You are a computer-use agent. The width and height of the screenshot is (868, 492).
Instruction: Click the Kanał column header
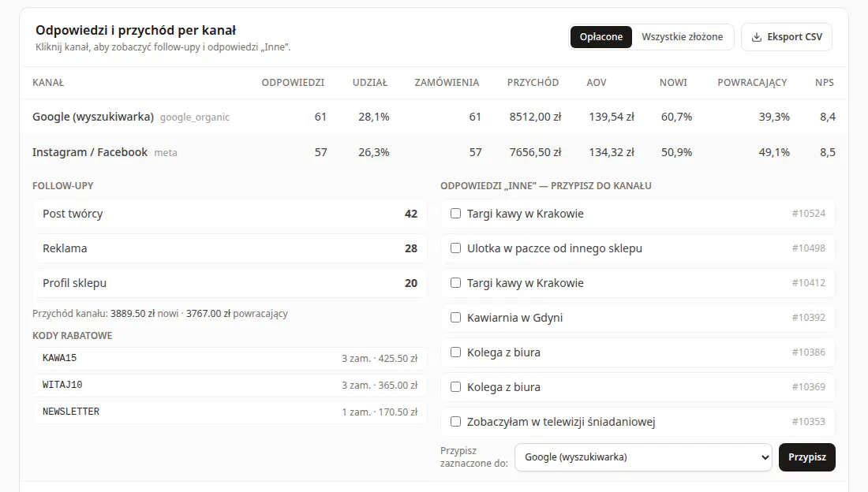48,83
